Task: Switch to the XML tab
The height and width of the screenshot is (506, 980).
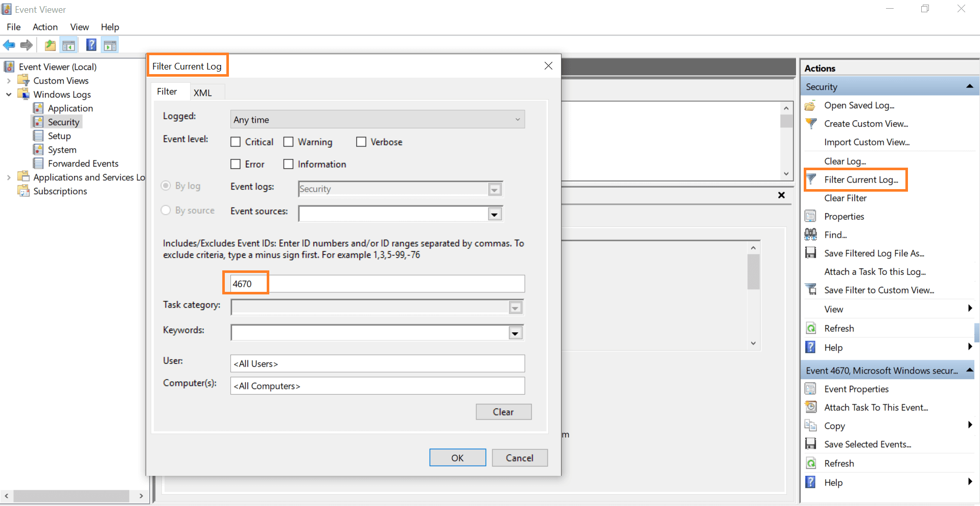Action: click(202, 92)
